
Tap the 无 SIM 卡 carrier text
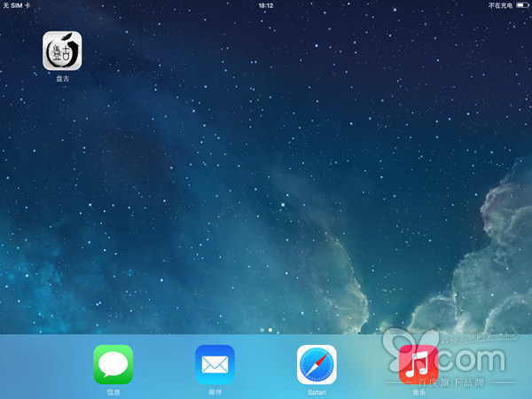[x=16, y=6]
